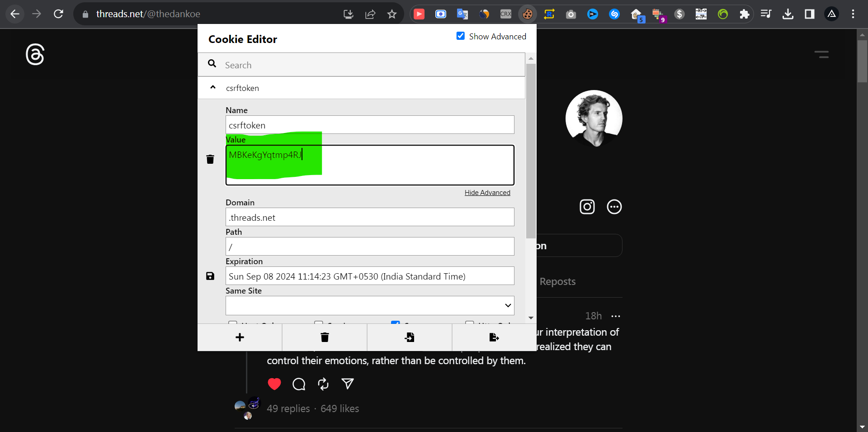This screenshot has width=868, height=432.
Task: Bookmark this page with the star icon
Action: click(x=392, y=14)
